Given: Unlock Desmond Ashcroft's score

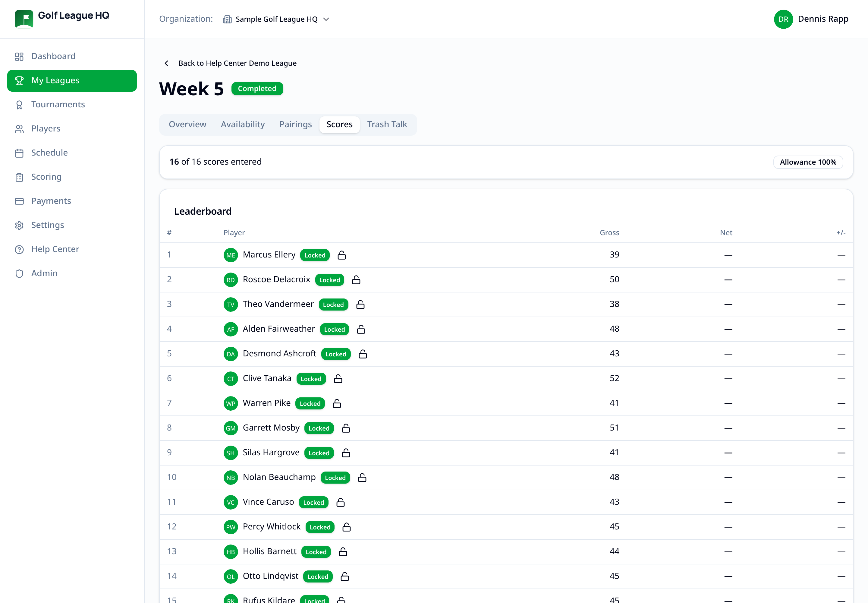Looking at the screenshot, I should pyautogui.click(x=363, y=354).
